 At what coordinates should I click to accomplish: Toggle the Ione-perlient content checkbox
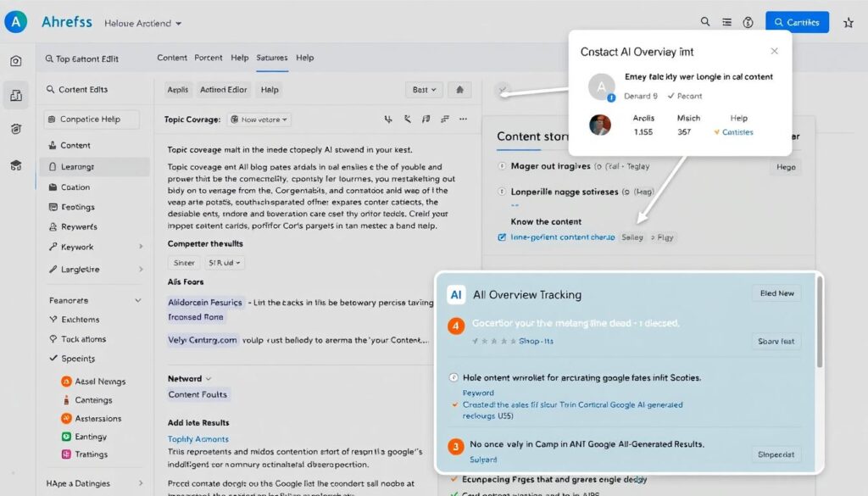click(502, 237)
